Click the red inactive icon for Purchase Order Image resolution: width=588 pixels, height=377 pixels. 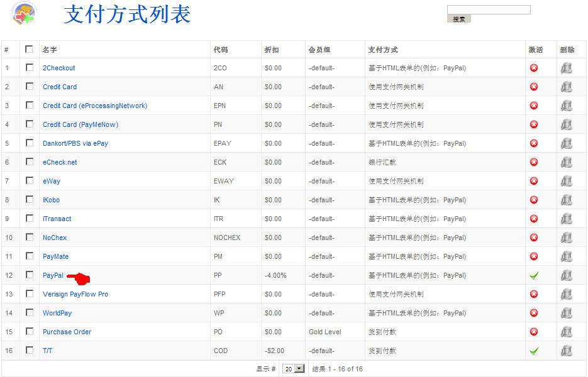534,332
